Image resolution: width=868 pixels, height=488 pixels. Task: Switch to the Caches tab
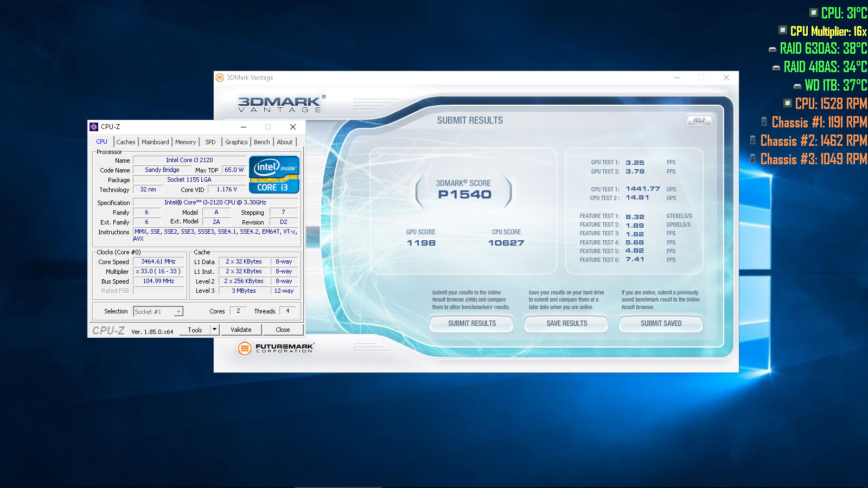pyautogui.click(x=126, y=142)
